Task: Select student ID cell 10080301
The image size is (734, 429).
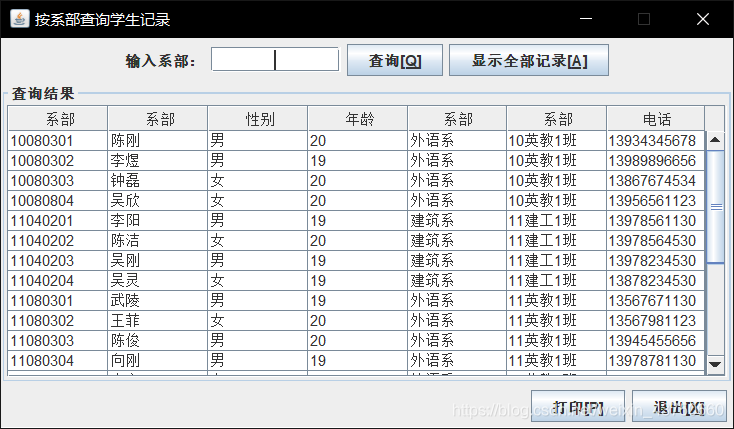Action: tap(58, 141)
